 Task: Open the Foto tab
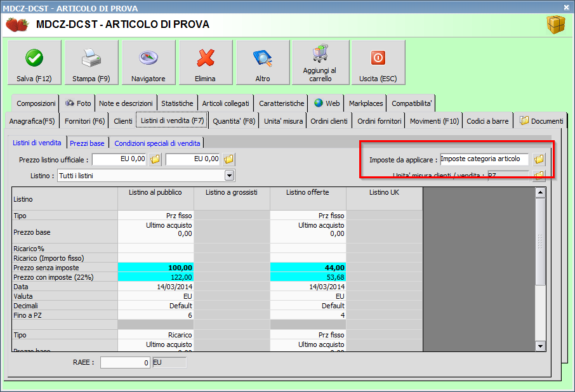[x=78, y=103]
